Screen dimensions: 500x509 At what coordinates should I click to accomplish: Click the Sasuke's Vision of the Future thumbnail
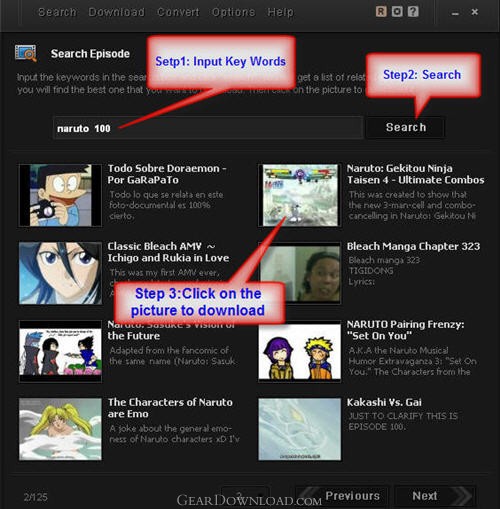pyautogui.click(x=60, y=351)
